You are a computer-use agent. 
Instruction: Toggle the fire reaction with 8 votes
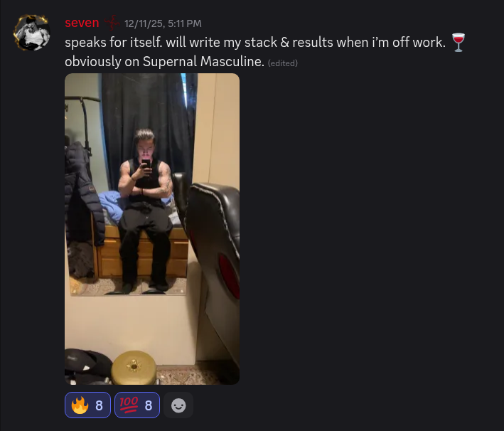pos(87,405)
